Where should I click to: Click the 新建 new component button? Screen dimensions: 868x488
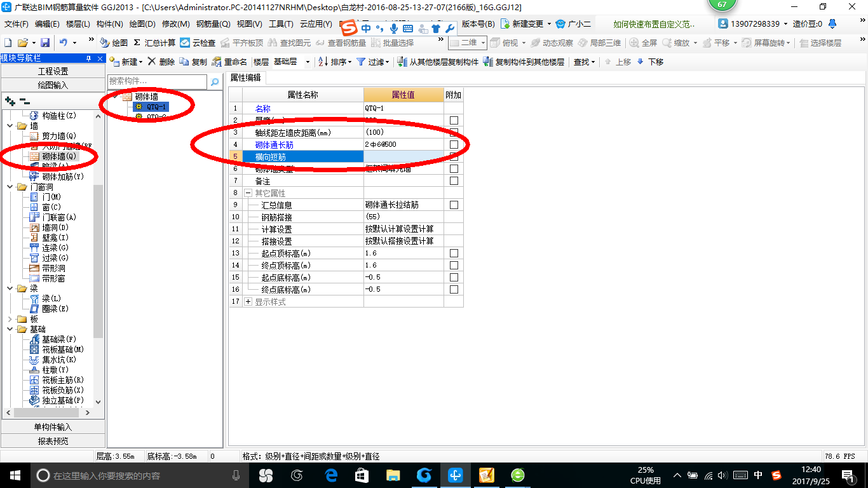coord(126,62)
